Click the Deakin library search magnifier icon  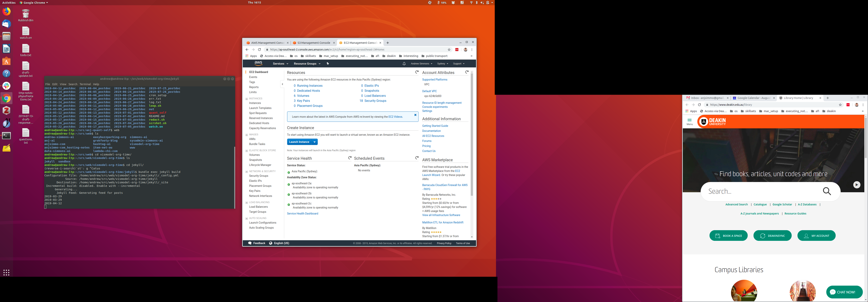827,191
